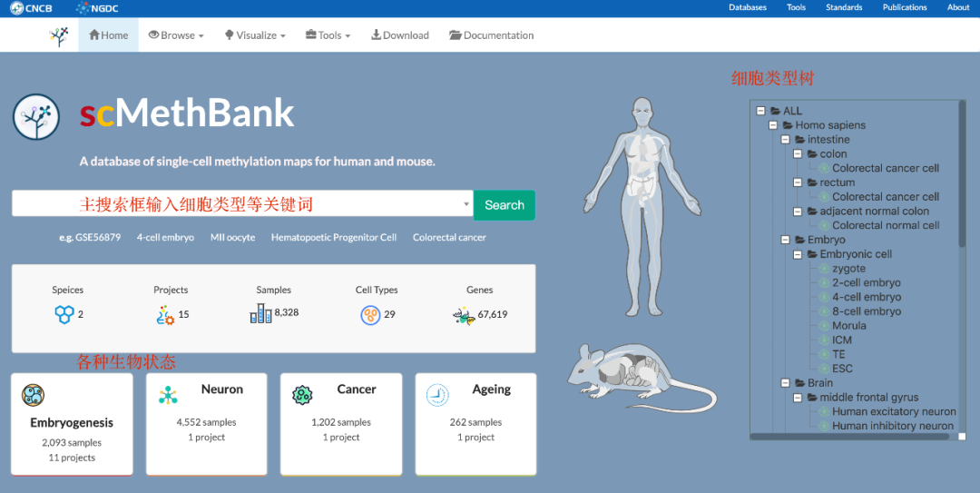Image resolution: width=980 pixels, height=493 pixels.
Task: Open Tools link in the top blue bar
Action: [x=797, y=7]
